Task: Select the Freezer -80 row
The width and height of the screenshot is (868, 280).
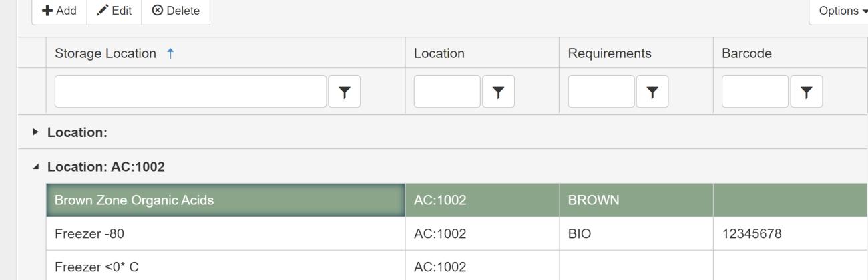Action: tap(225, 235)
